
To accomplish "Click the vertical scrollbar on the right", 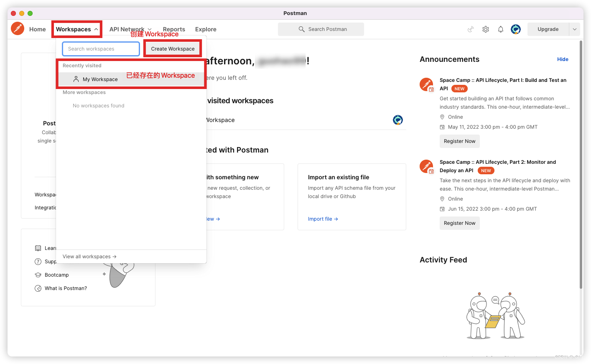I will (581, 164).
